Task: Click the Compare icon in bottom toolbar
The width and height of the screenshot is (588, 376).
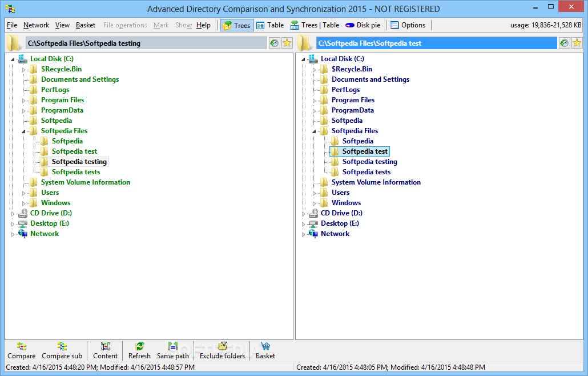Action: [x=22, y=346]
